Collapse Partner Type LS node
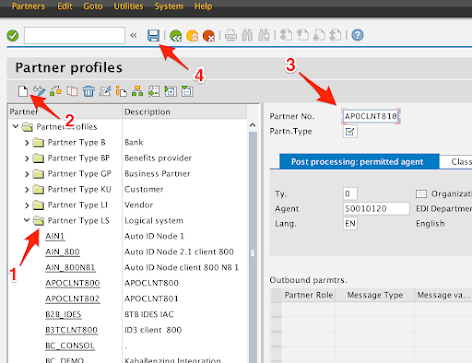Screen dimensions: 472x363 point(27,220)
